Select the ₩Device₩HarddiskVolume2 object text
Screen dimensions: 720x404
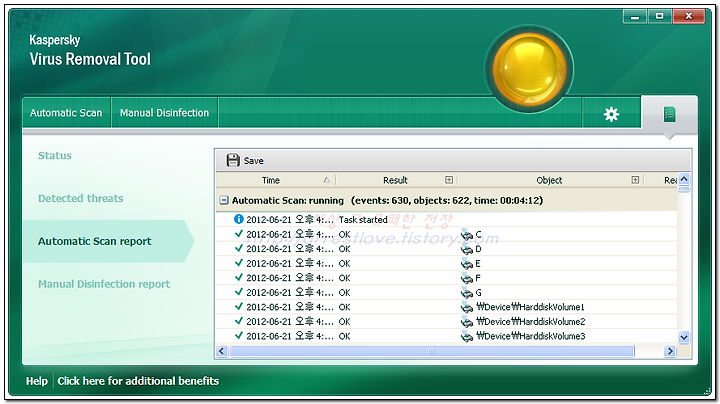coord(530,322)
